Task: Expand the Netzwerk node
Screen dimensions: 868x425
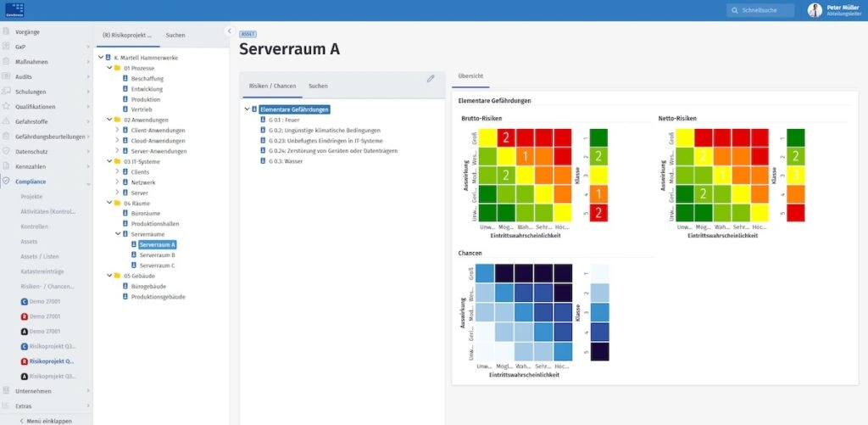Action: pos(117,182)
